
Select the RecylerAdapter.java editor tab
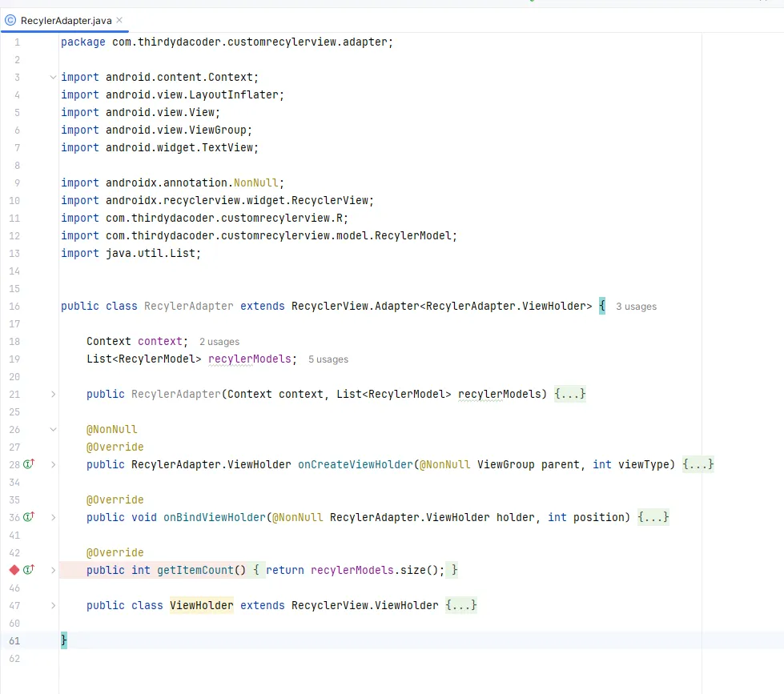pos(65,21)
